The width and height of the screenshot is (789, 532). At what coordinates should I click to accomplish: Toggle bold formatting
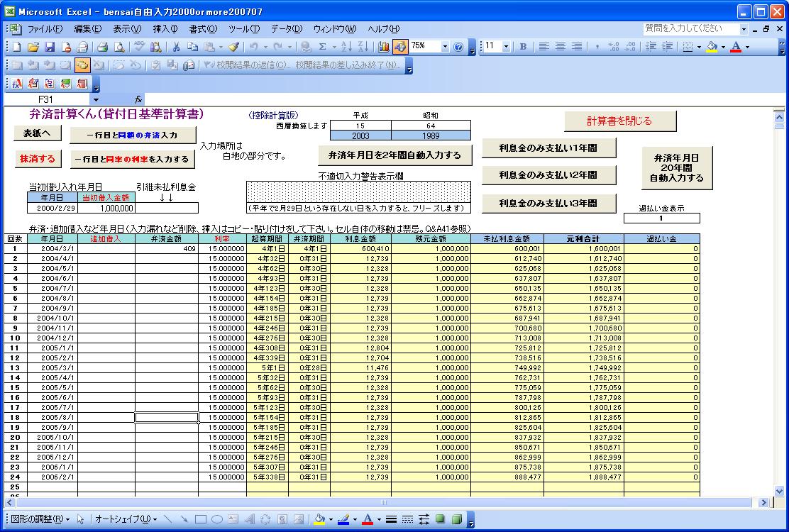523,47
